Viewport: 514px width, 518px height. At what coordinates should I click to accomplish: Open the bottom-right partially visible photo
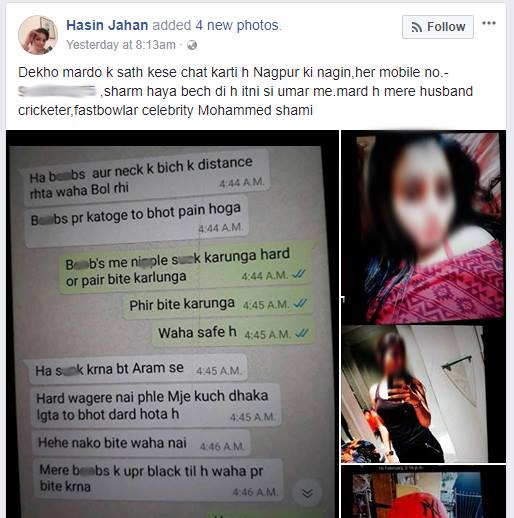(x=423, y=491)
